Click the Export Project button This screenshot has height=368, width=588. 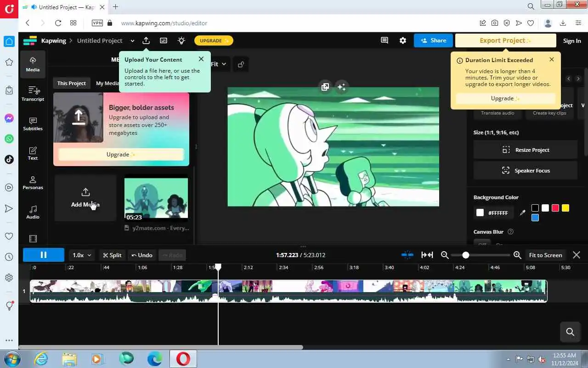[505, 40]
